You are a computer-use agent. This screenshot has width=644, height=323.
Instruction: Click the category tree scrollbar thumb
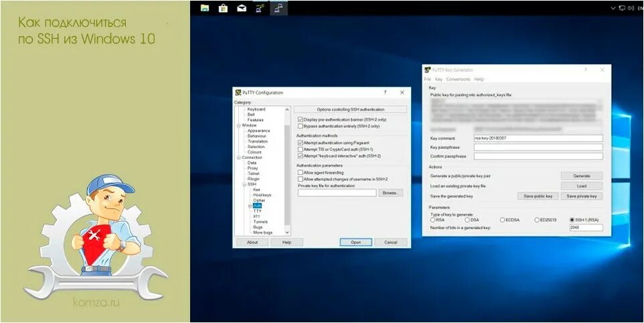tap(287, 175)
